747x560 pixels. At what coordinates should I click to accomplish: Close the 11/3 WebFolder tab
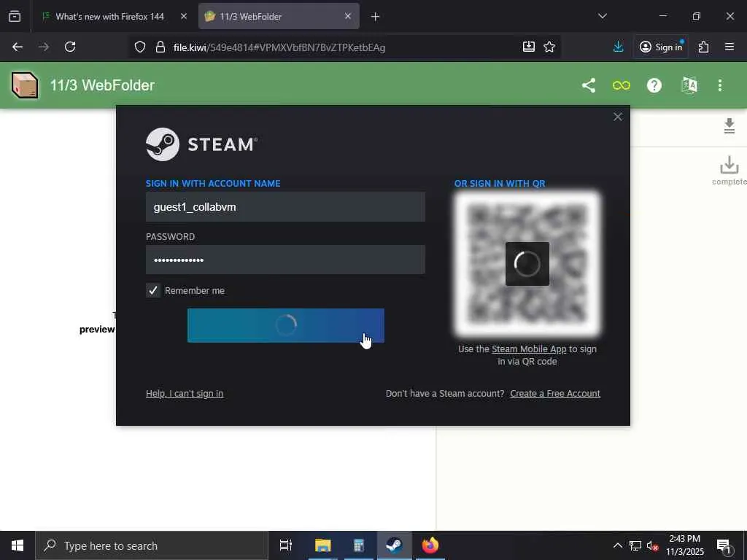(x=348, y=16)
